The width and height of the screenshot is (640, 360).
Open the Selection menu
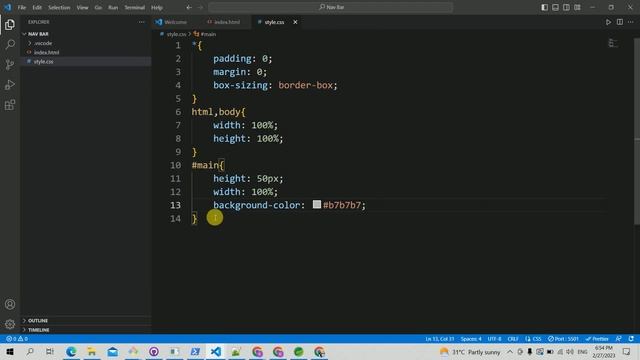click(59, 7)
